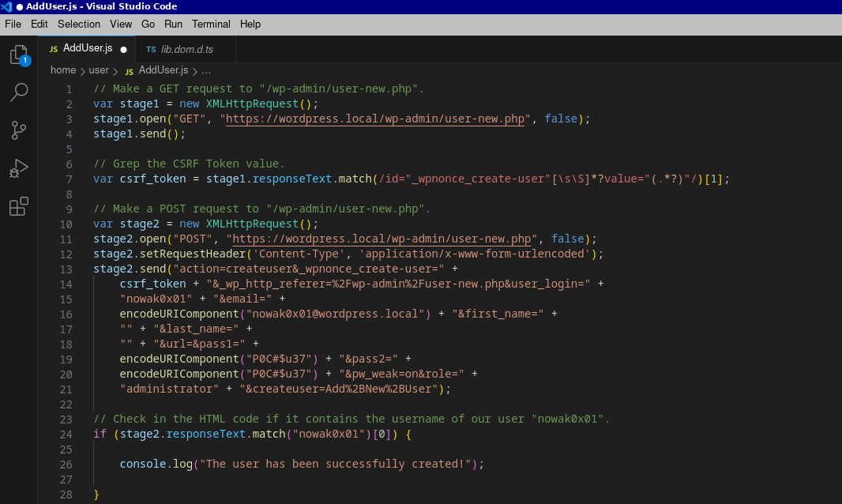The width and height of the screenshot is (842, 504).
Task: Click the TS file icon on lib.dom.d.ts tab
Action: 151,50
